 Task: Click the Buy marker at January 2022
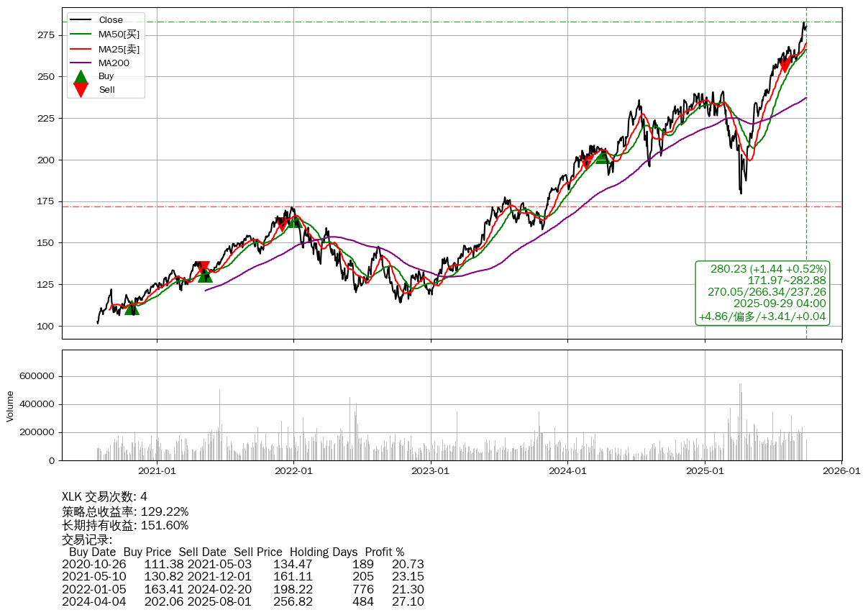295,221
